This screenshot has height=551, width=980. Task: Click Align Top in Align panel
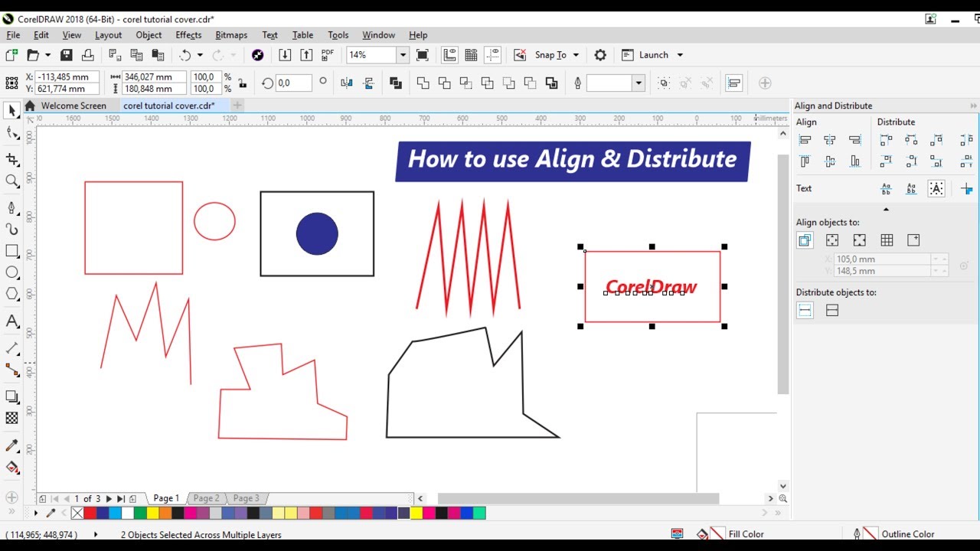tap(805, 161)
